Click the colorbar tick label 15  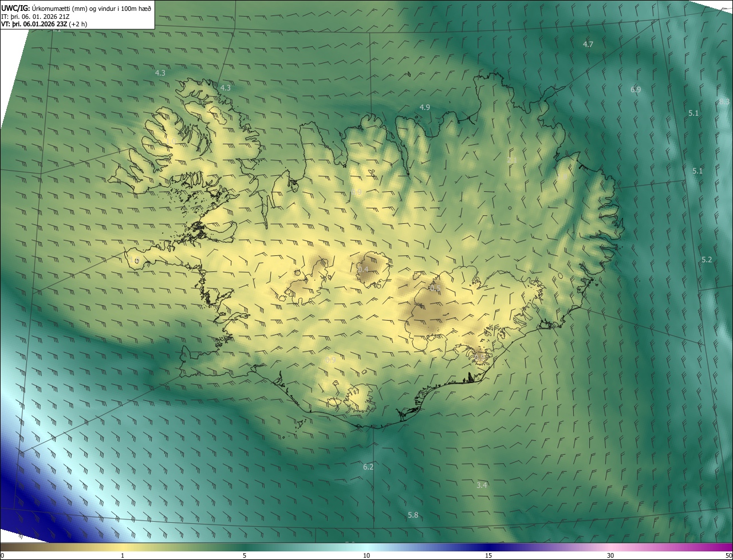[x=488, y=555]
